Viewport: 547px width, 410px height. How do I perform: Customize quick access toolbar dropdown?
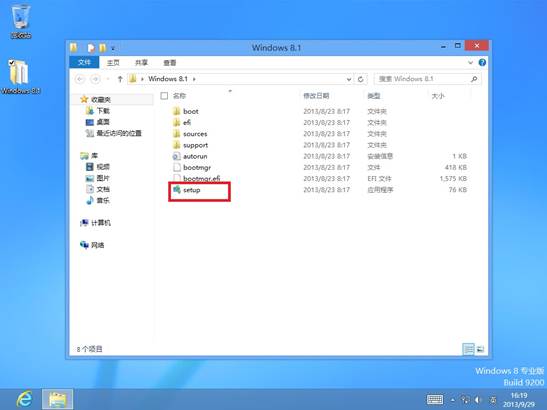[113, 48]
